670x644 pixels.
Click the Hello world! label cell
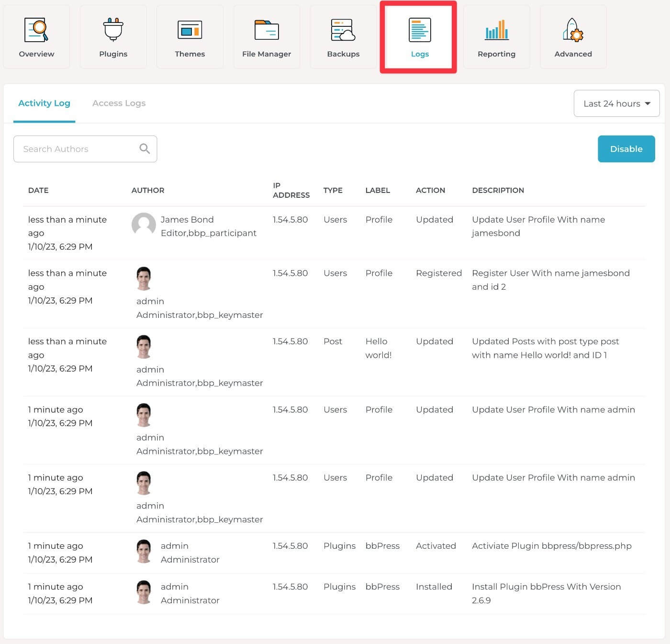point(379,348)
